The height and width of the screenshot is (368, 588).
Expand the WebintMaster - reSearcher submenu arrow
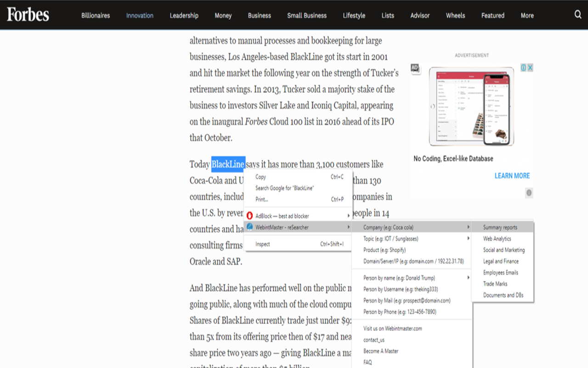click(x=349, y=227)
